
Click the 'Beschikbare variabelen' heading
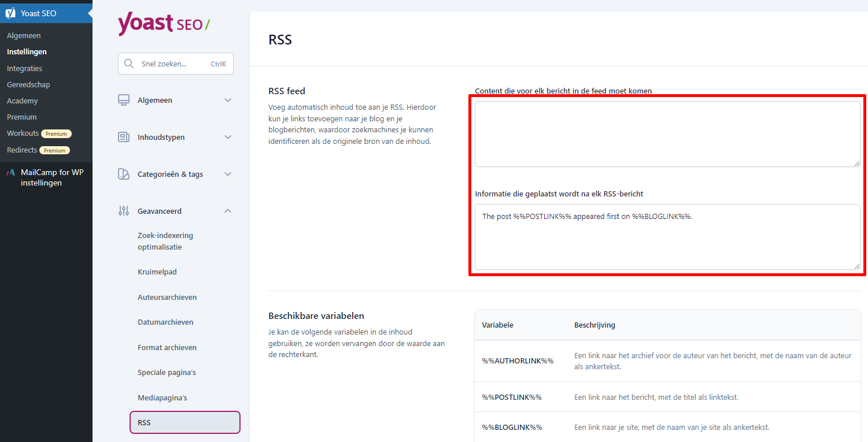click(x=316, y=316)
